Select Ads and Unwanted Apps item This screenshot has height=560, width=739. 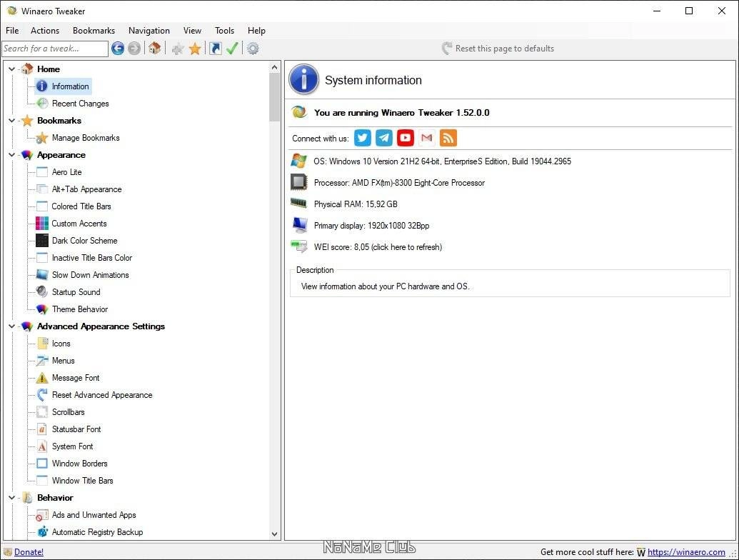(94, 515)
